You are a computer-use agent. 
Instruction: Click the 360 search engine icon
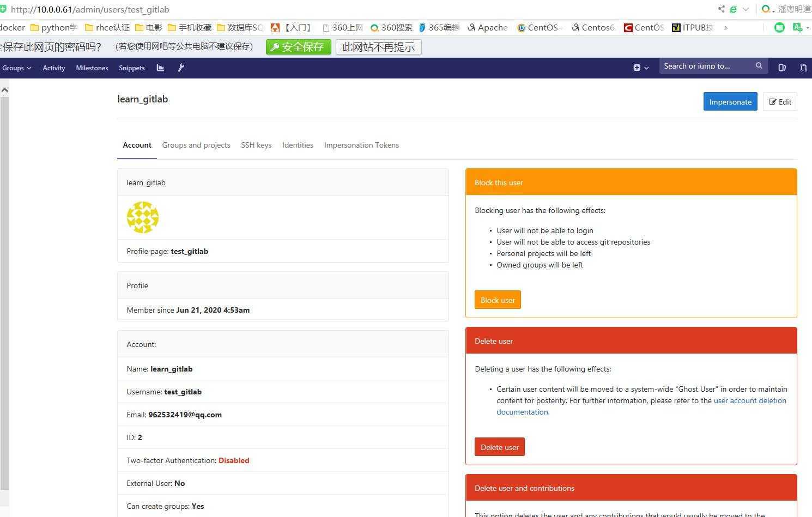pos(766,9)
